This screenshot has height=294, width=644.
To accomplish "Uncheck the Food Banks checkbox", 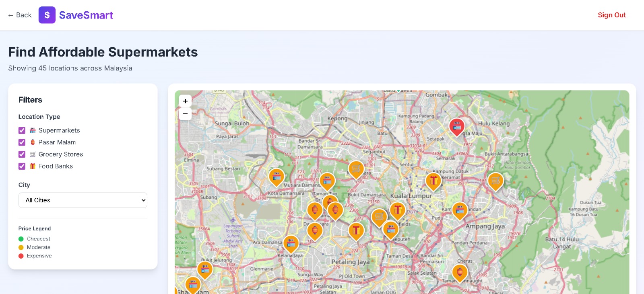I will (22, 166).
